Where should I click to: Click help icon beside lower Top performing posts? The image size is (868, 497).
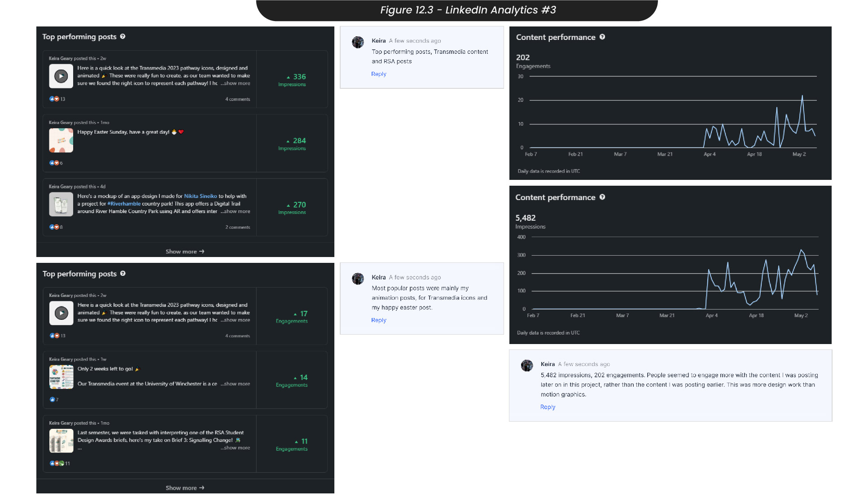click(x=123, y=274)
